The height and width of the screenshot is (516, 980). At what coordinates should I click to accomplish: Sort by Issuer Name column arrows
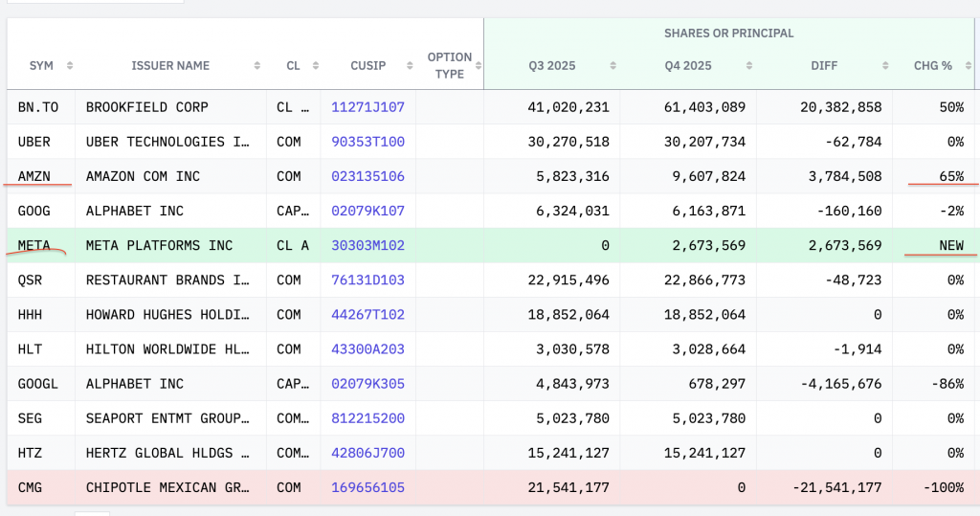tap(256, 66)
